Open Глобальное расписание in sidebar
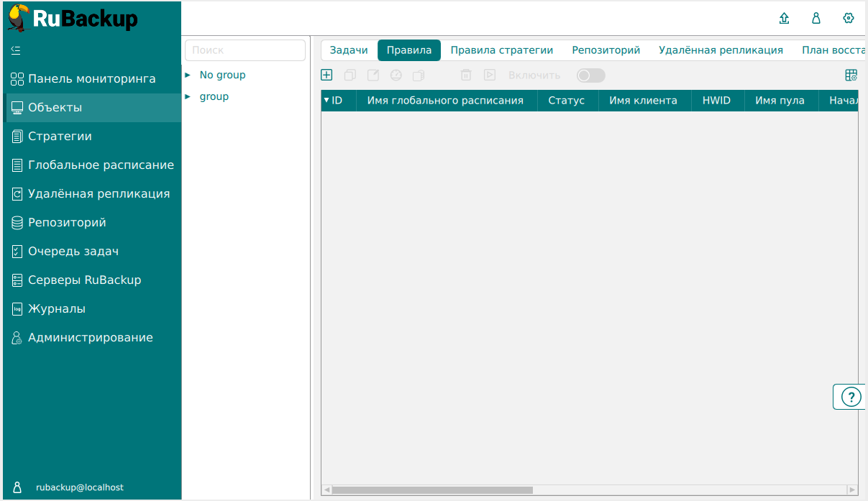 101,165
